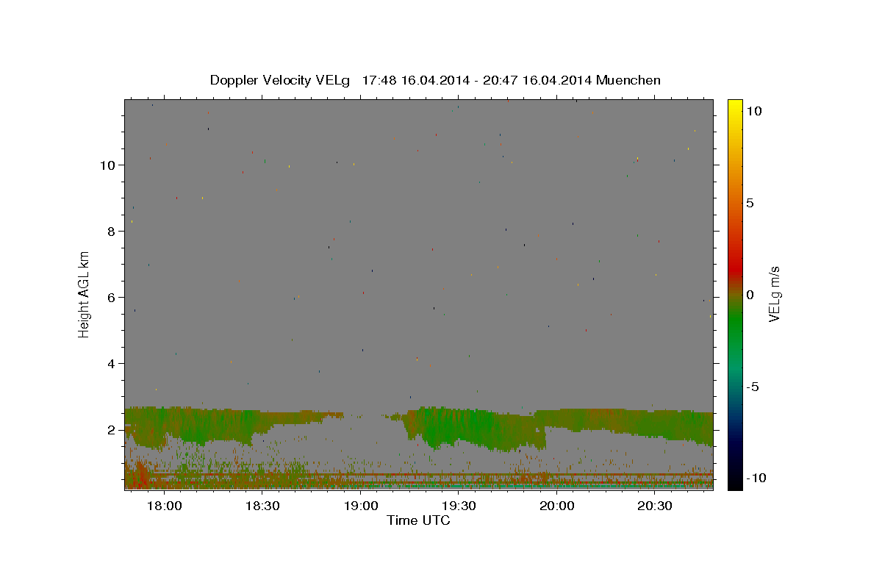
Task: Click the 18:00 time tick label
Action: click(165, 506)
